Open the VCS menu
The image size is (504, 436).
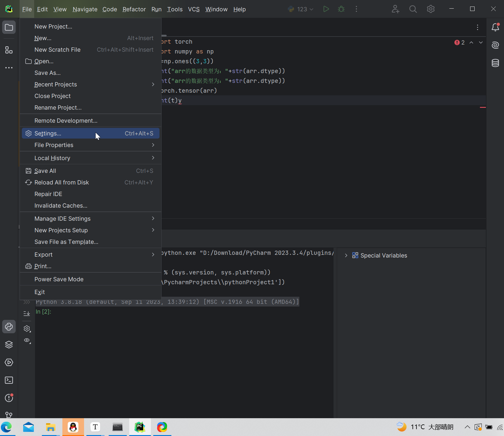click(x=194, y=9)
